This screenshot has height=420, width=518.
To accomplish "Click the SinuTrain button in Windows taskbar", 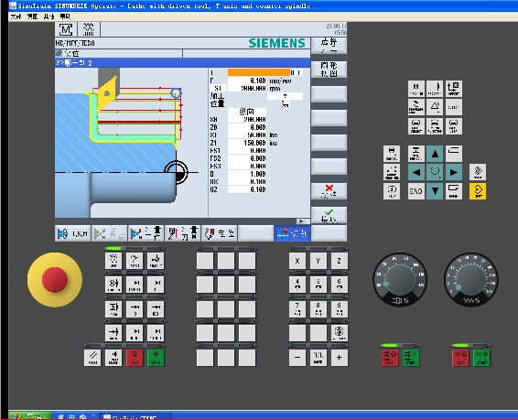I will [x=135, y=416].
